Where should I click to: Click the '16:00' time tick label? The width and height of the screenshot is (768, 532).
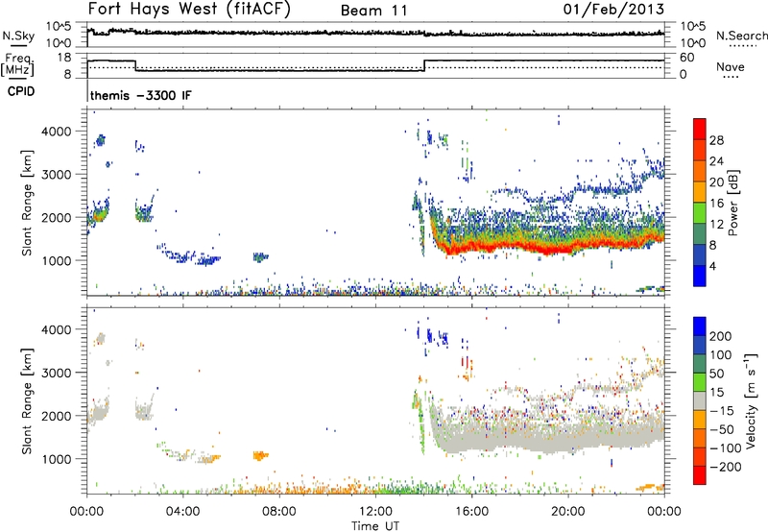click(x=471, y=512)
